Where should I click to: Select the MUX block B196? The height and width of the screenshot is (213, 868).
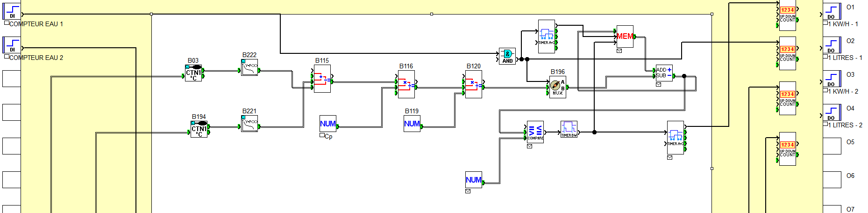[x=557, y=87]
